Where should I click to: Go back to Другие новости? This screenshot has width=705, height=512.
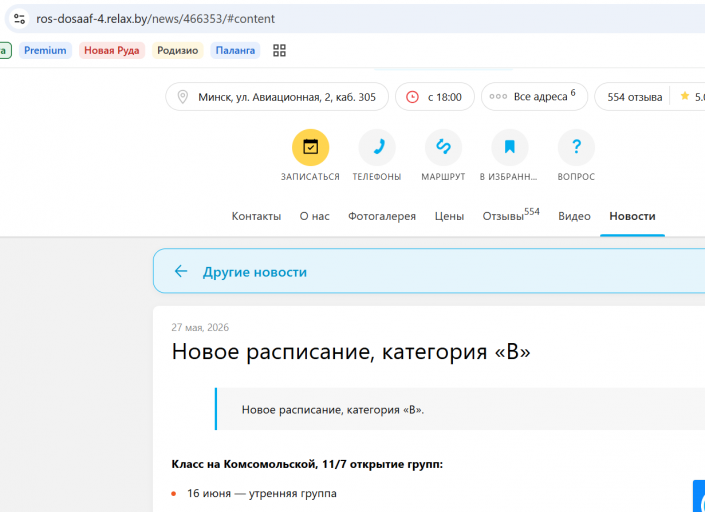coord(254,272)
